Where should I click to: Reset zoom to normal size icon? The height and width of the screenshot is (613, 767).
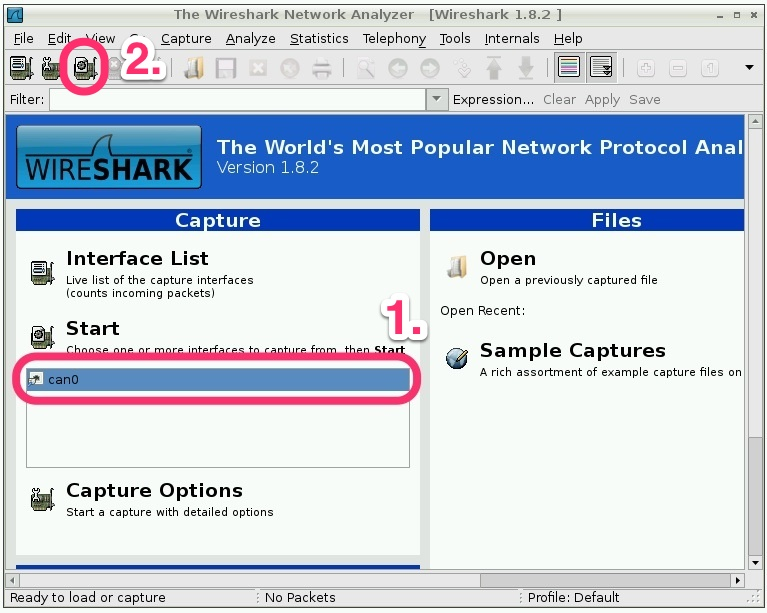point(710,68)
